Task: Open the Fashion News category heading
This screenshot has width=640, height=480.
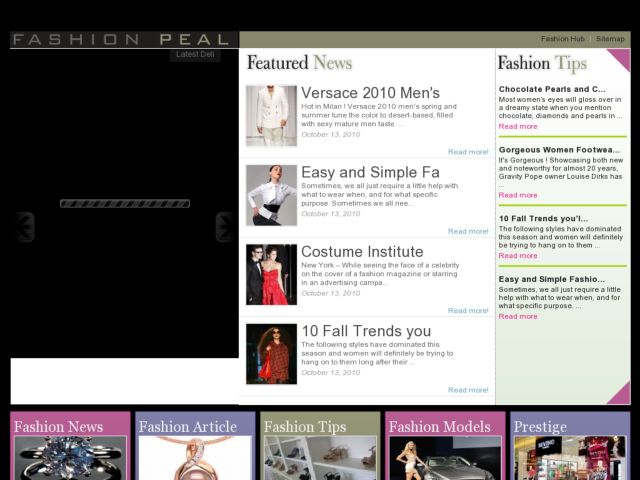Action: (x=58, y=427)
